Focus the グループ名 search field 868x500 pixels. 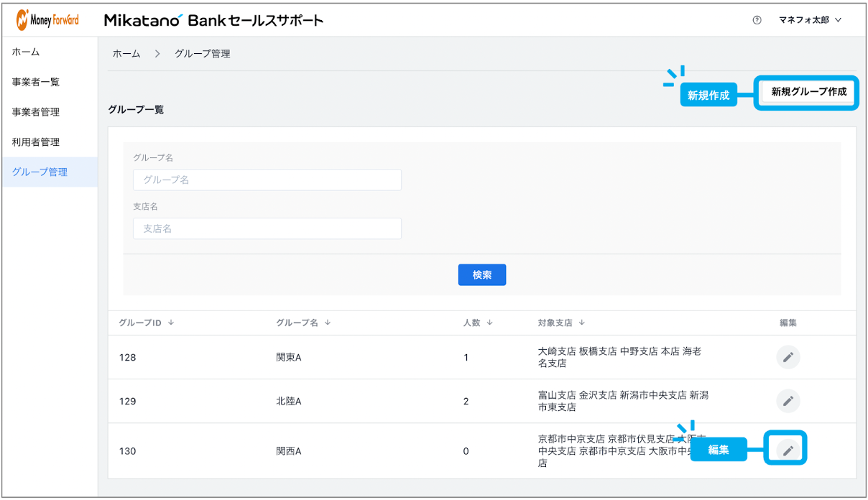click(267, 180)
